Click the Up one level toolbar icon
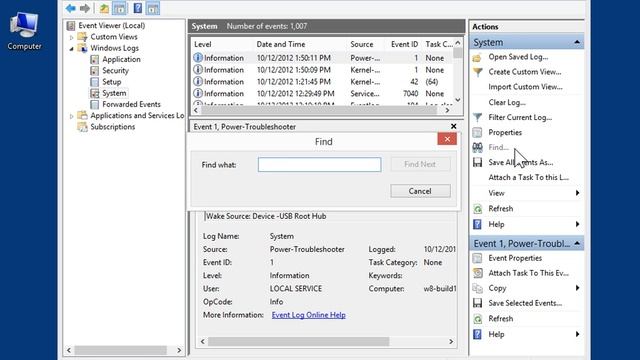640x360 pixels. point(104,8)
